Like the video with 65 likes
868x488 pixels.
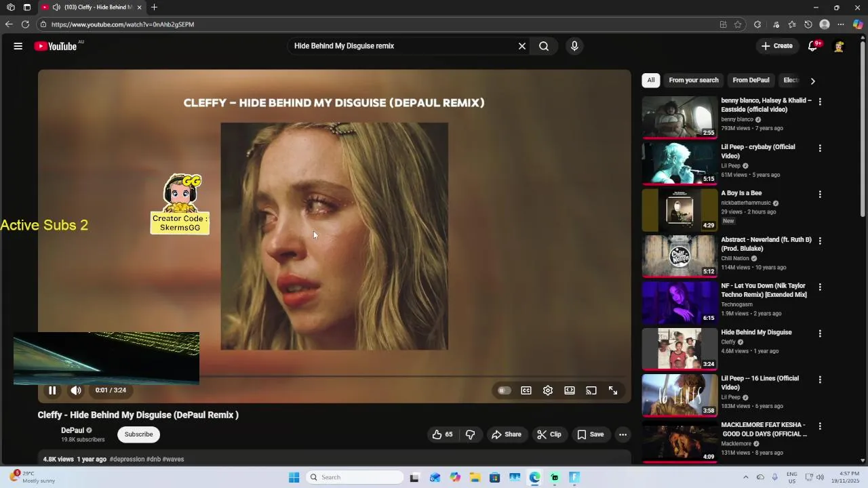pyautogui.click(x=443, y=434)
